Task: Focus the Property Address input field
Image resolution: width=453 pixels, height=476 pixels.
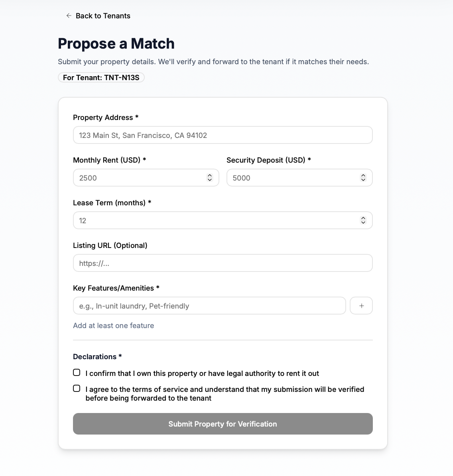Action: [x=223, y=135]
